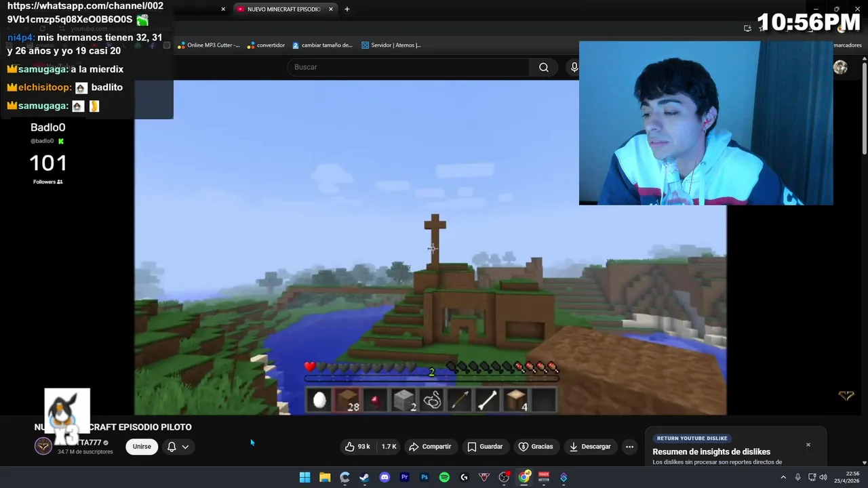Image resolution: width=868 pixels, height=488 pixels.
Task: Click the channel avatar under the video title
Action: (43, 446)
